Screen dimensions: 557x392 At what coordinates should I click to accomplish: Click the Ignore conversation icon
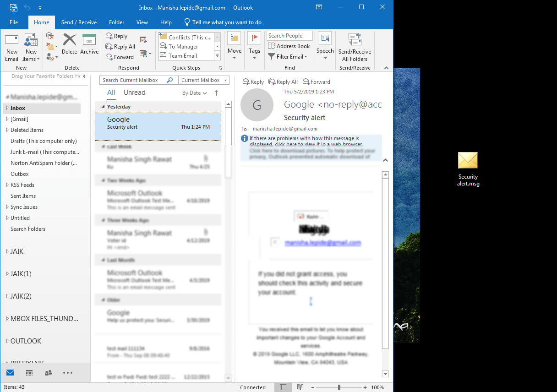pos(50,36)
